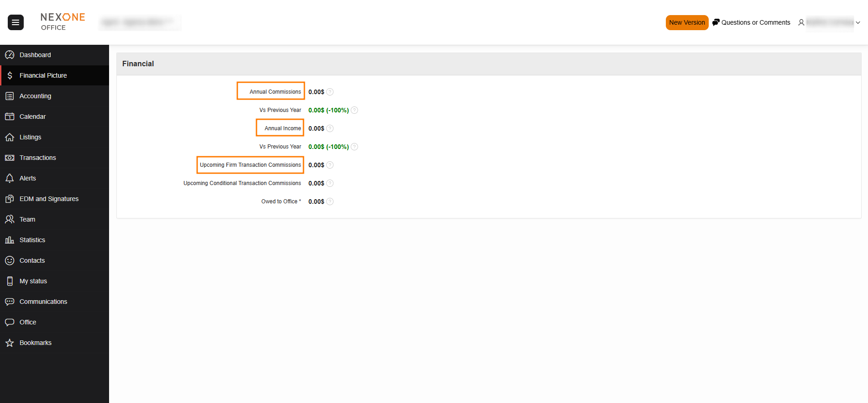Select EDM and Signatures in sidebar
This screenshot has height=403, width=868.
click(49, 199)
